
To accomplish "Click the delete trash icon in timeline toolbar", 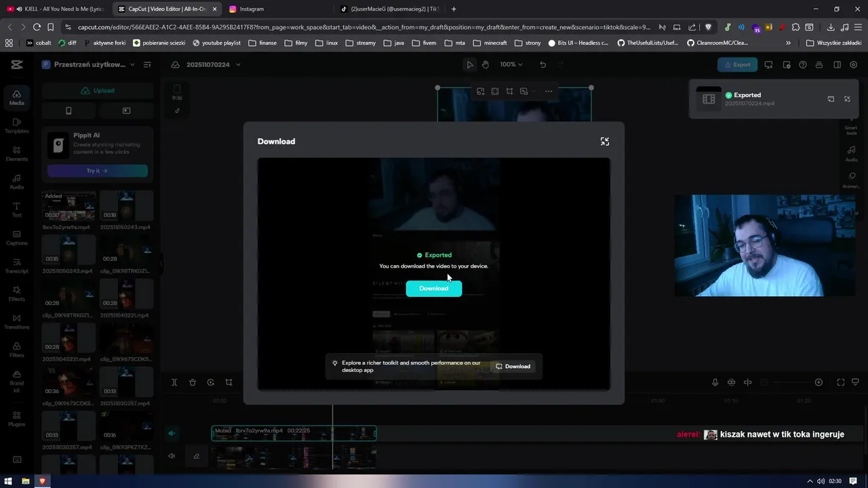I will point(193,382).
